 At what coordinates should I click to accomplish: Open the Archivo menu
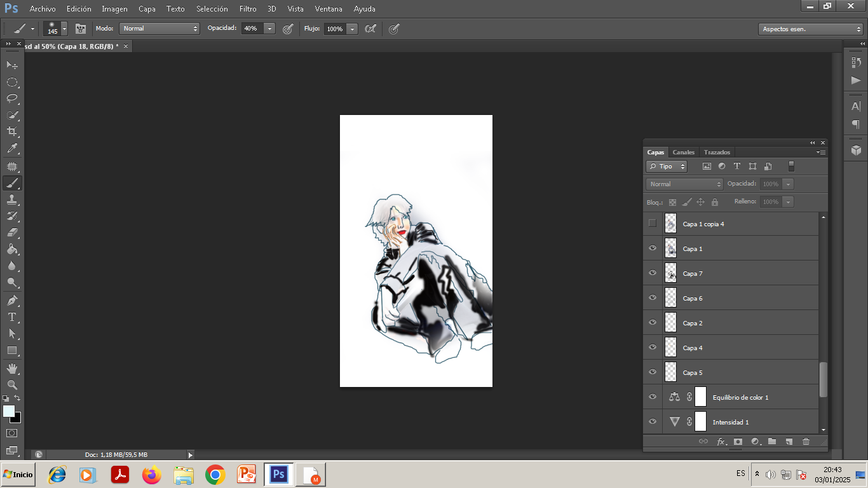43,9
